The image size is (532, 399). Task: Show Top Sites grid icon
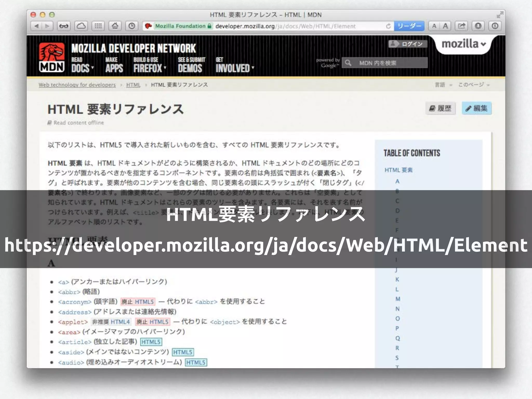pos(98,26)
